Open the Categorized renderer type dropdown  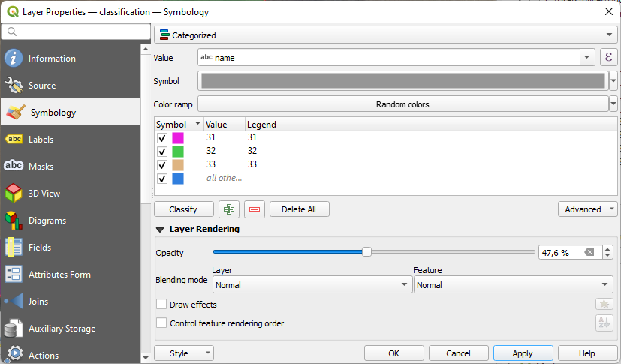[386, 35]
